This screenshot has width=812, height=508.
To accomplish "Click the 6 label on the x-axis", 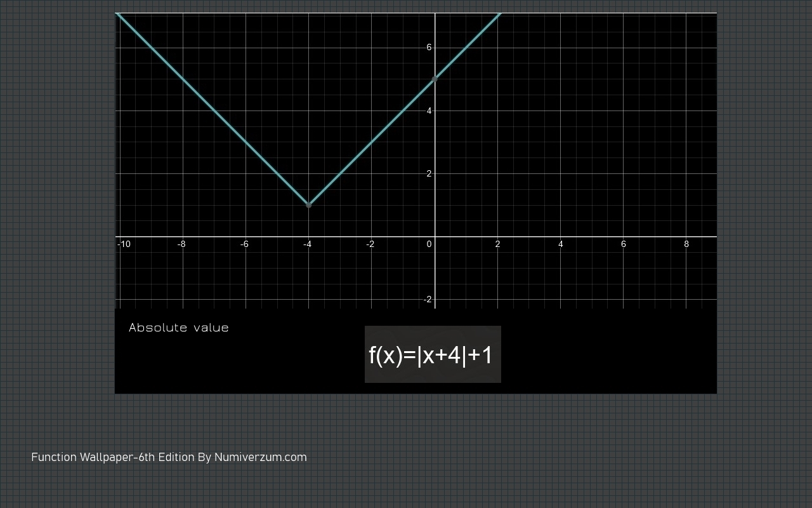I will click(x=623, y=244).
